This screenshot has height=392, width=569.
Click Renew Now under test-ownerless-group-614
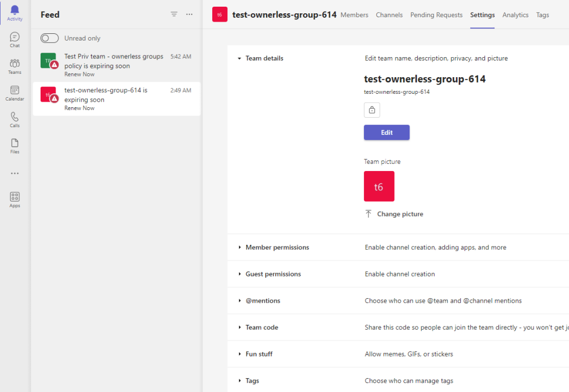click(79, 108)
